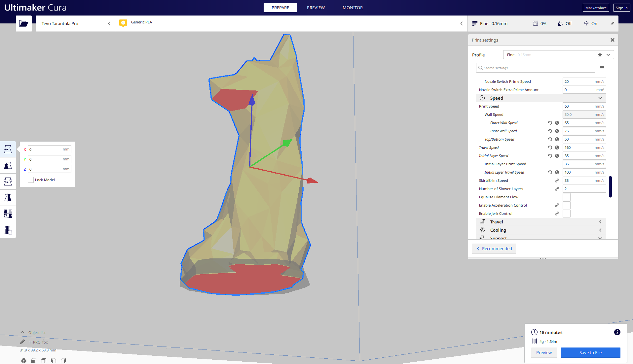Select the Support Blocker tool
Screen dimensions: 633x364
click(8, 230)
